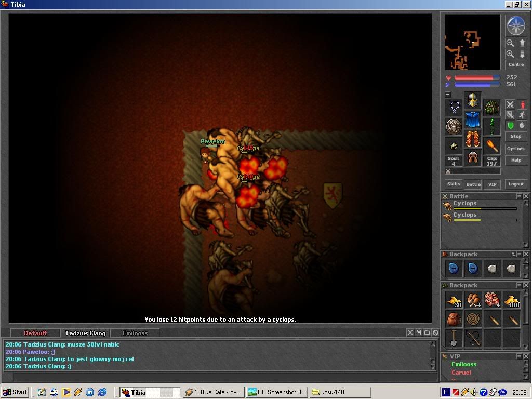Select the green wand weapon slot
This screenshot has height=399, width=532.
491,127
